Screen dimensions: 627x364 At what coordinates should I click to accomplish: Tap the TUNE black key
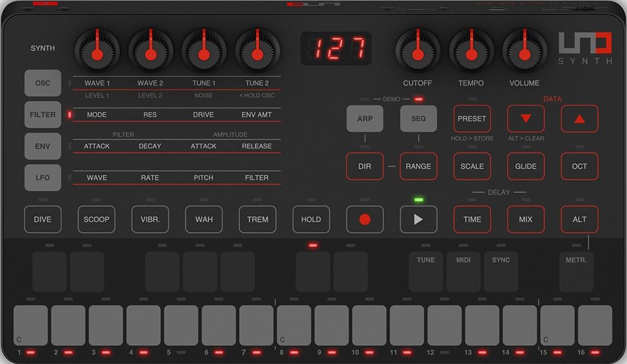click(426, 271)
